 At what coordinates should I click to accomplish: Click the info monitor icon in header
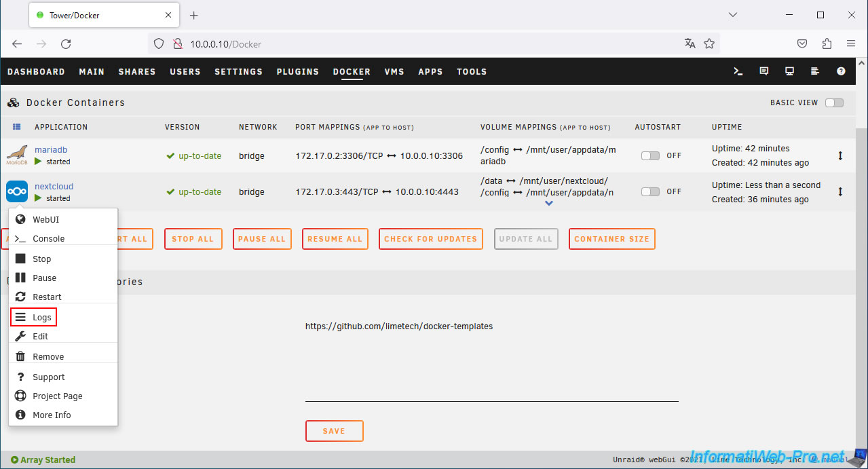[x=789, y=71]
